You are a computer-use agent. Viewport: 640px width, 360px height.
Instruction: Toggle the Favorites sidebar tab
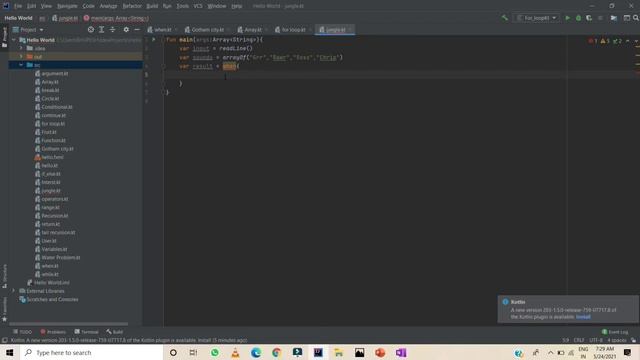[x=4, y=309]
